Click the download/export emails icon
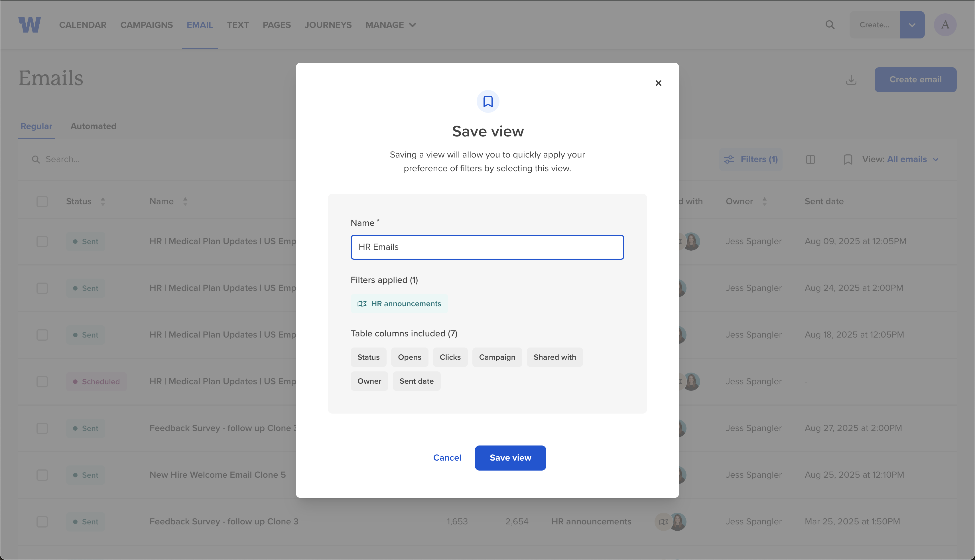The width and height of the screenshot is (975, 560). (851, 80)
